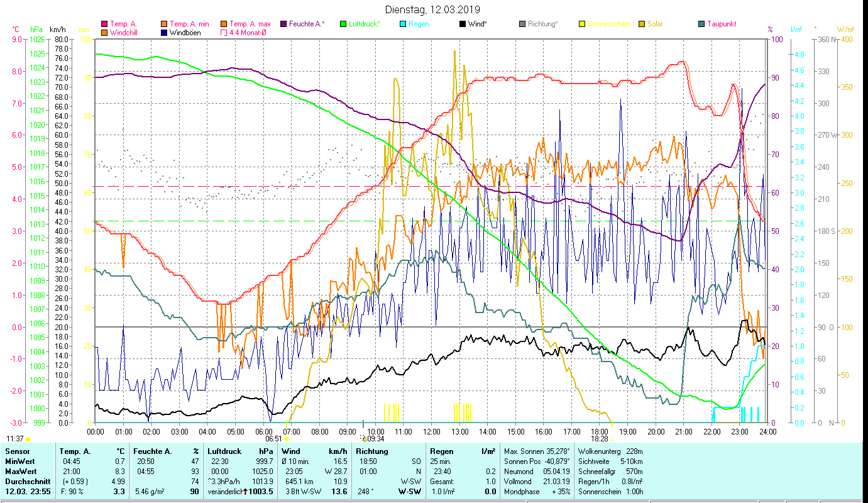
Task: Click the purple Feuchte A. legend square
Action: click(284, 25)
